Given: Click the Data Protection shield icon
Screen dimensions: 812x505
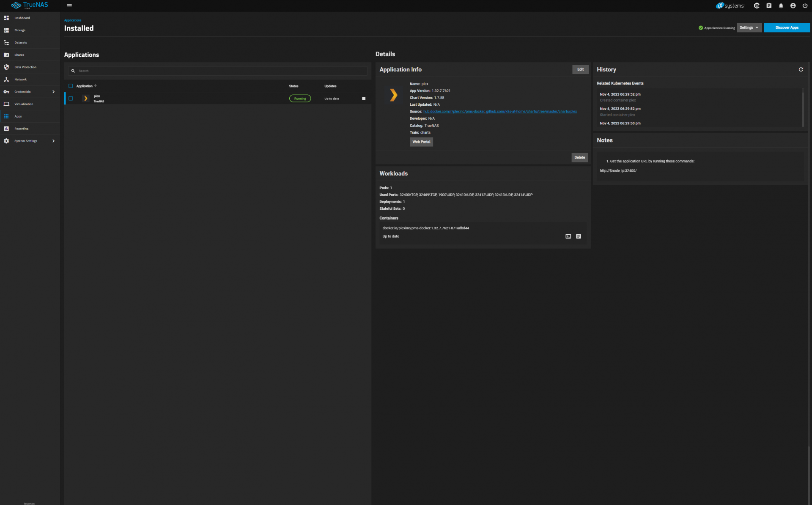Looking at the screenshot, I should point(6,67).
